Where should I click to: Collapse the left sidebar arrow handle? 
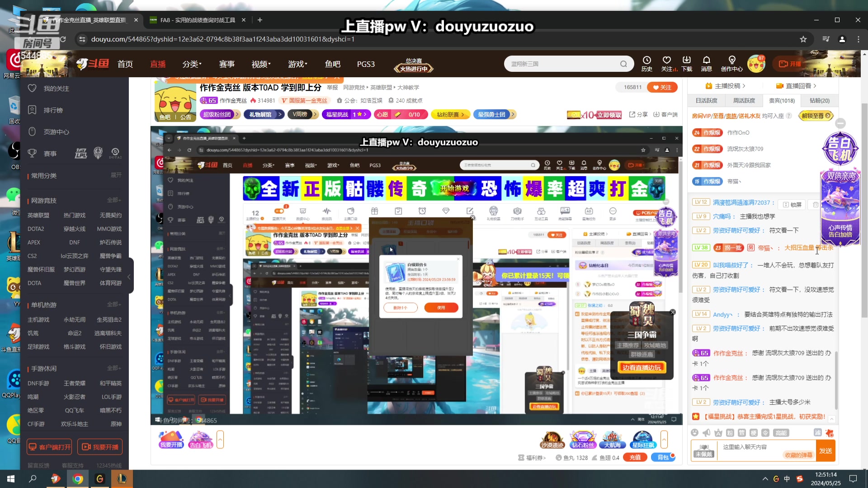tap(129, 277)
